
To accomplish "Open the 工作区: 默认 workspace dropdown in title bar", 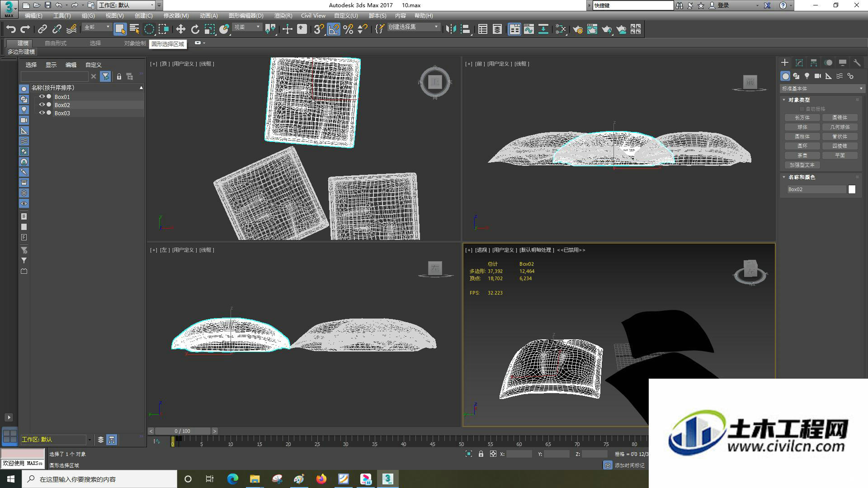I will (x=126, y=5).
